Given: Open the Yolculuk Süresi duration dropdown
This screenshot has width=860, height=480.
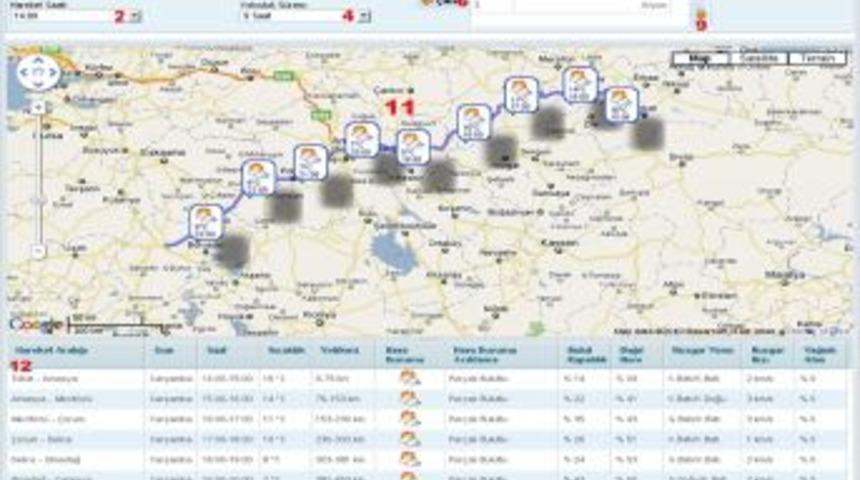Looking at the screenshot, I should tap(364, 16).
